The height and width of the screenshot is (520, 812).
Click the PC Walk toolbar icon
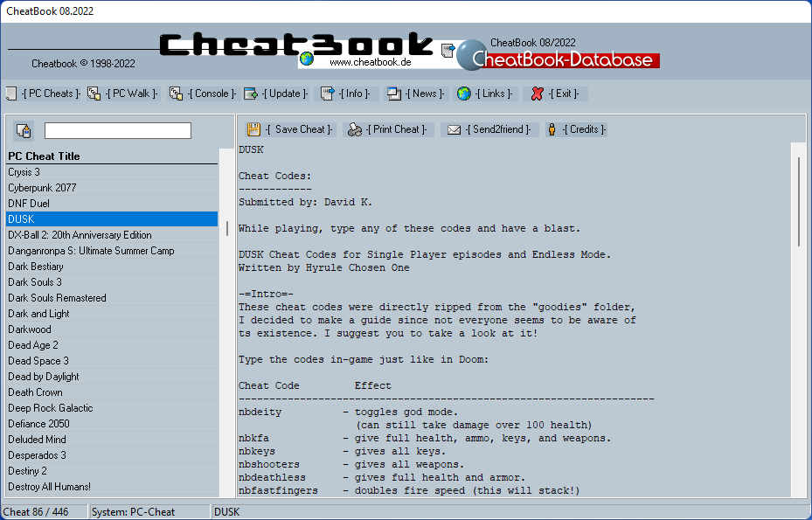(x=93, y=94)
